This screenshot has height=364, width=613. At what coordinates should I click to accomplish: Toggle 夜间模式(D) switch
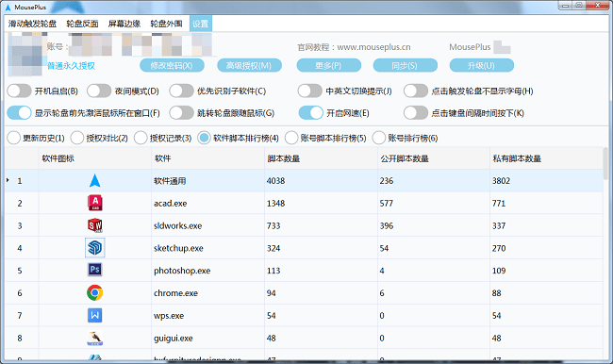pyautogui.click(x=99, y=91)
